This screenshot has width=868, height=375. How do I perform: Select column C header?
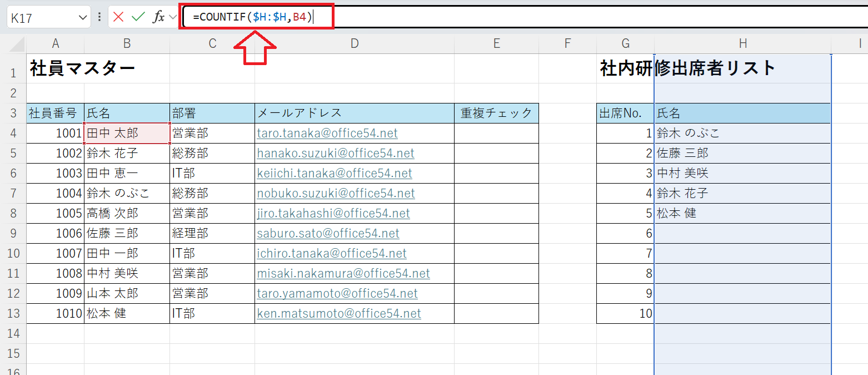(x=212, y=43)
